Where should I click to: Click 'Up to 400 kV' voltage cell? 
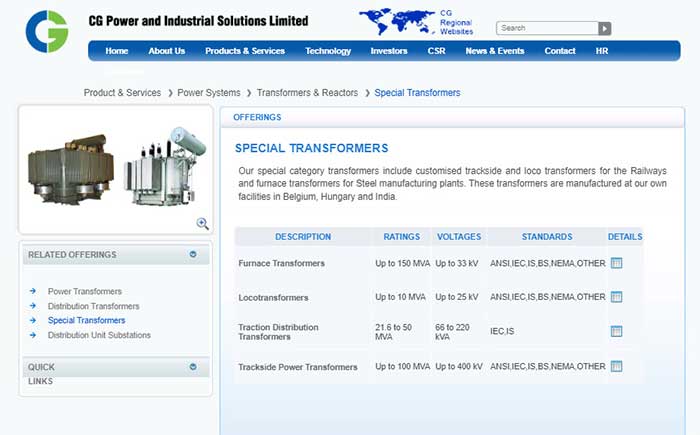(458, 366)
